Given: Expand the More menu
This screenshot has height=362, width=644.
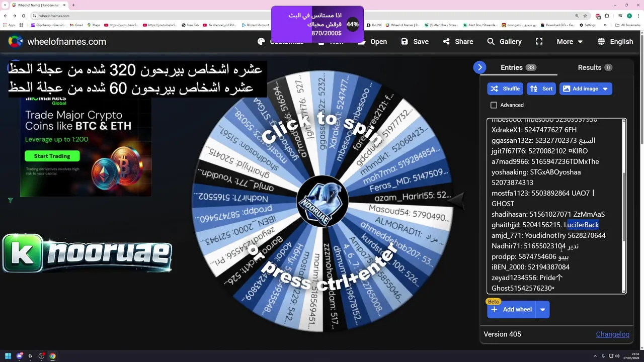Looking at the screenshot, I should point(570,42).
